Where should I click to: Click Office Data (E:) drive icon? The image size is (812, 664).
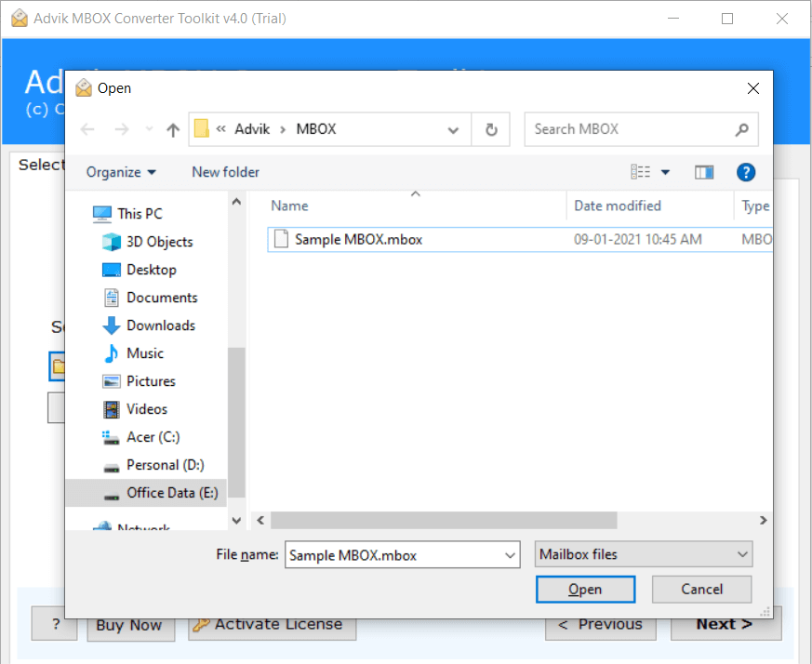[x=112, y=495]
